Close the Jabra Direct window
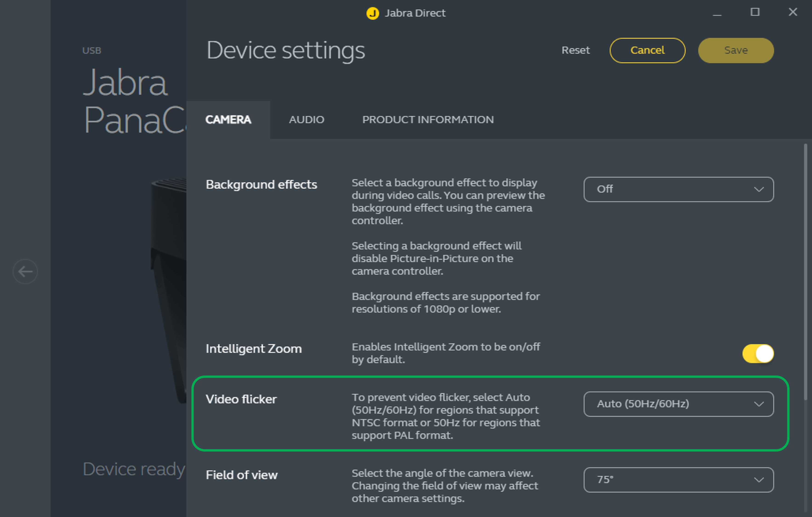Viewport: 812px width, 517px height. pyautogui.click(x=792, y=12)
